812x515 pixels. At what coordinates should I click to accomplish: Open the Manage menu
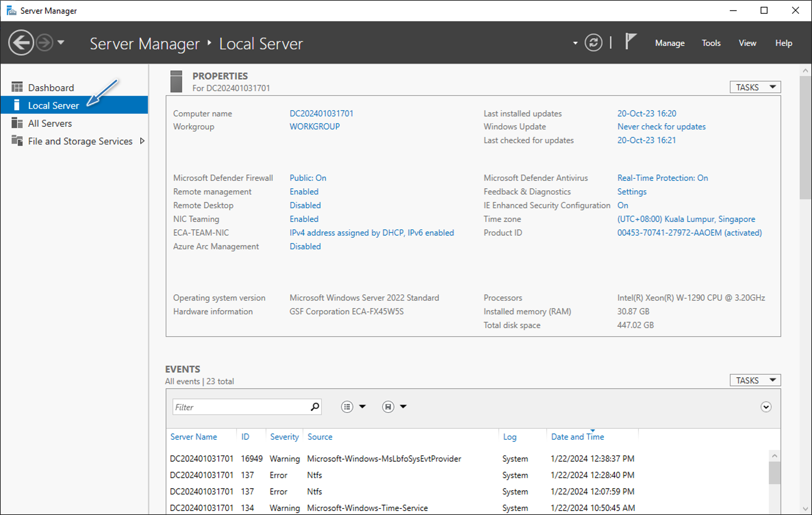(669, 43)
